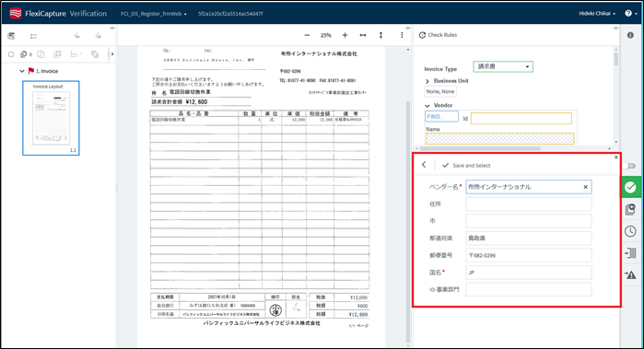Viewport: 644px width, 349px height.
Task: Click the overlapping squares icon in left toolbar
Action: point(95,54)
